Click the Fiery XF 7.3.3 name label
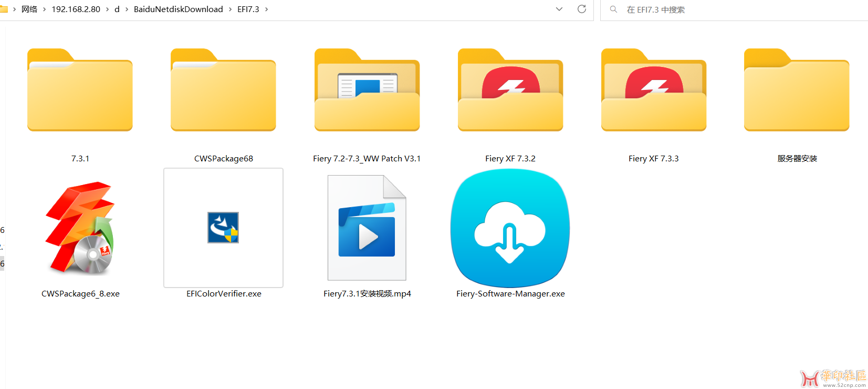This screenshot has height=389, width=868. coord(654,159)
